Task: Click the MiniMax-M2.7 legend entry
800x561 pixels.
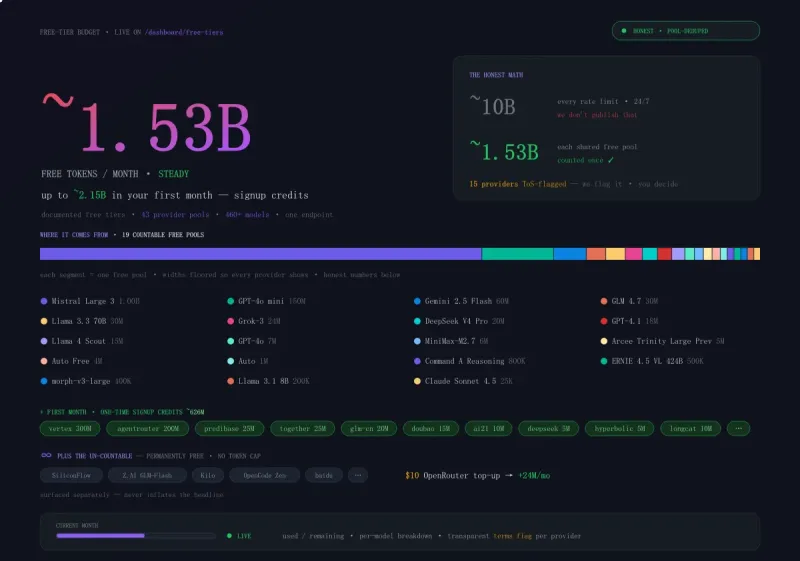Action: tap(451, 341)
